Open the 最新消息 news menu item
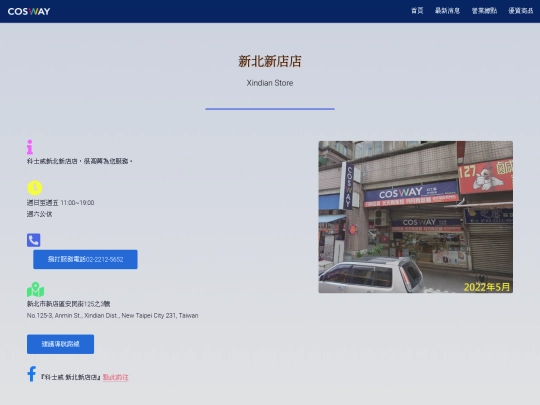Image resolution: width=540 pixels, height=405 pixels. [447, 11]
